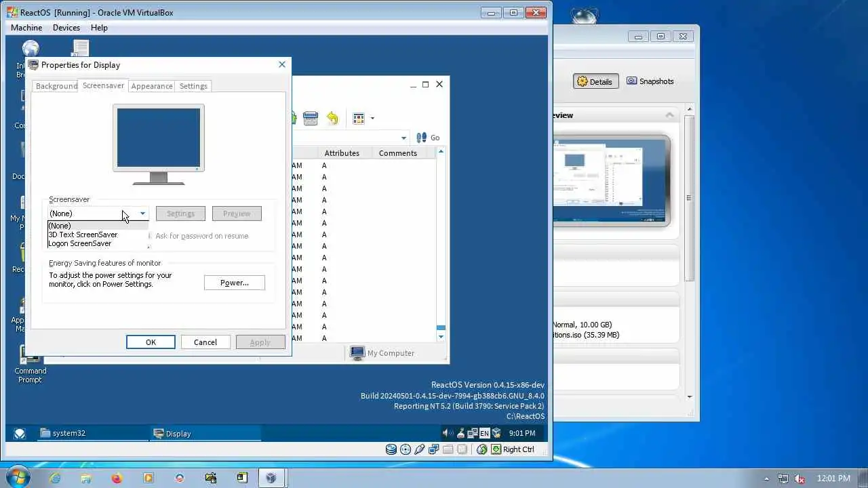Launch Firefox from the Windows taskbar
The width and height of the screenshot is (868, 488).
point(117,478)
